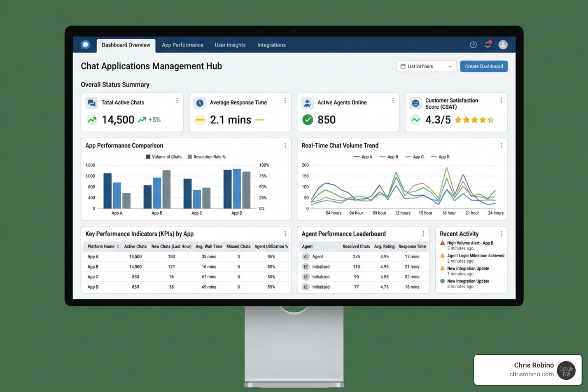Click the trend icon beside 4.3/5
The height and width of the screenshot is (392, 588).
point(415,120)
